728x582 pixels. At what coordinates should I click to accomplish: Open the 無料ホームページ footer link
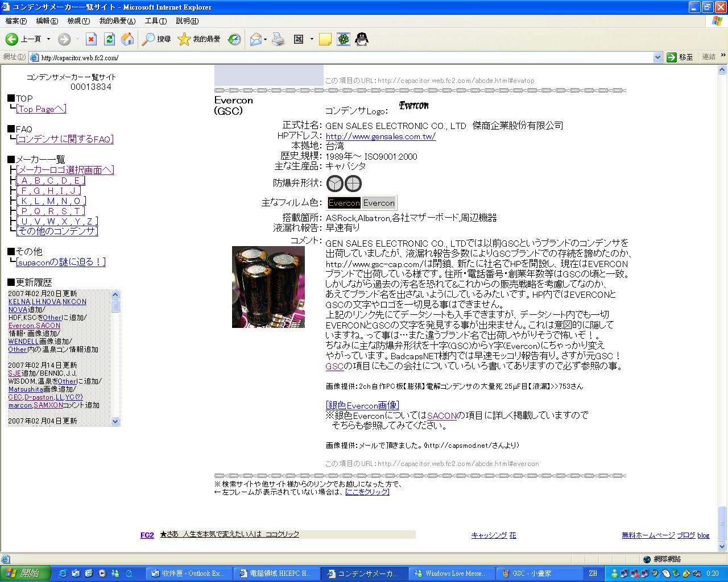(x=648, y=535)
